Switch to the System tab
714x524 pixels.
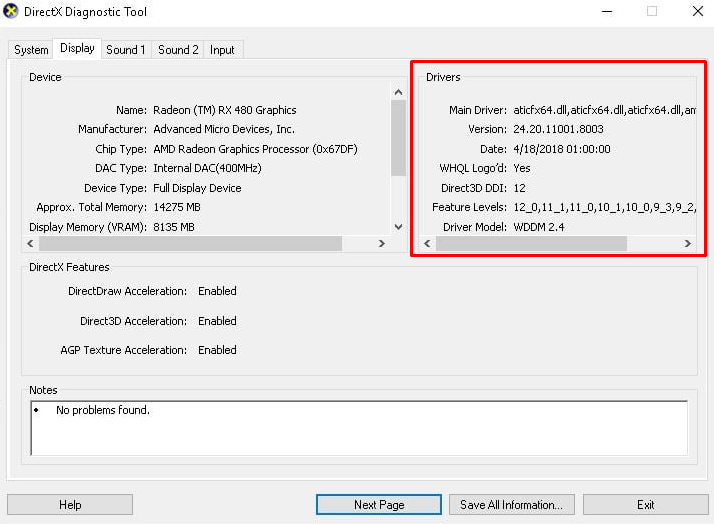(x=31, y=50)
